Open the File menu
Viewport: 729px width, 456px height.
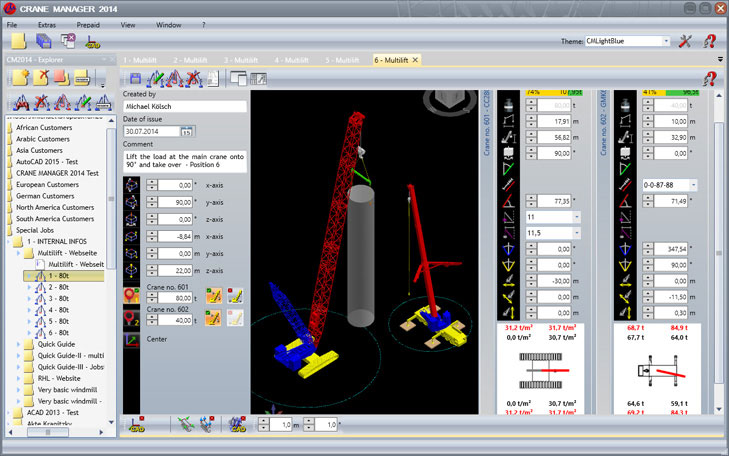[12, 25]
